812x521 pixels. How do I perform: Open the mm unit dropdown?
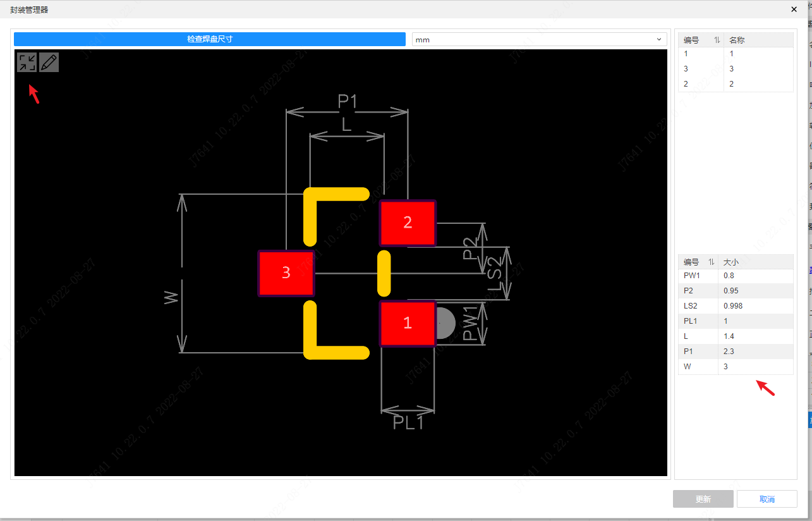(540, 39)
